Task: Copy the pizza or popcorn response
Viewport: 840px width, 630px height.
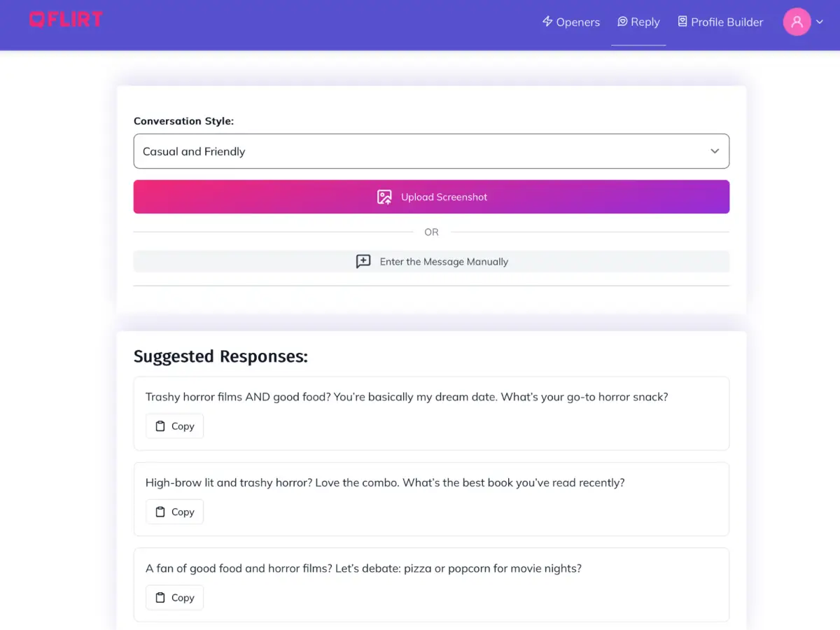Action: click(175, 598)
